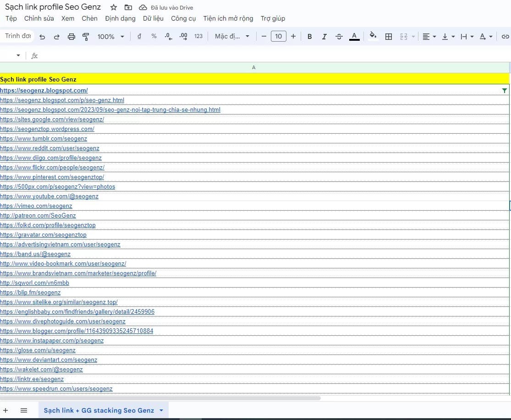Click the print icon
The width and height of the screenshot is (511, 420).
pos(71,37)
